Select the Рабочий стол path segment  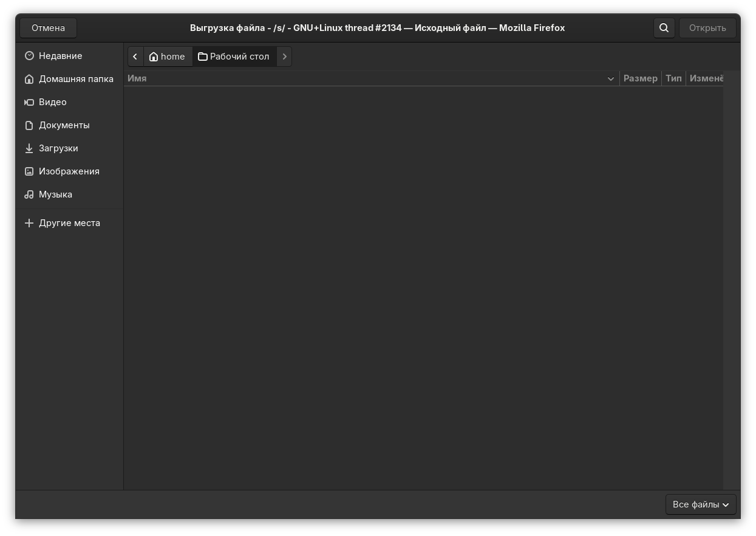[234, 57]
